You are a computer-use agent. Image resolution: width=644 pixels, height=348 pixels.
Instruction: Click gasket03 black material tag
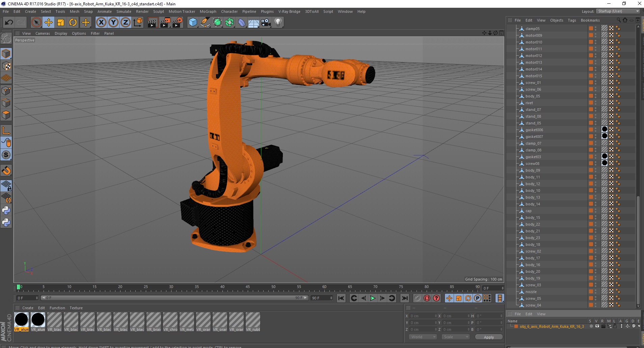605,156
